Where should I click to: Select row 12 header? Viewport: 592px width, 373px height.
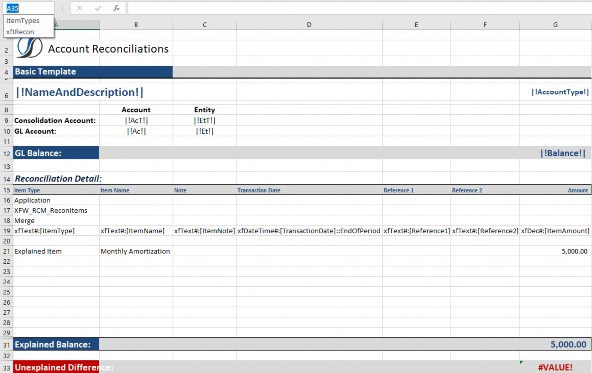6,154
